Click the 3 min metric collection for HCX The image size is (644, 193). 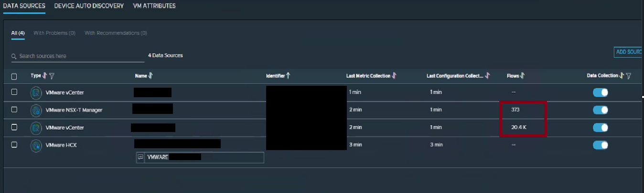click(355, 145)
